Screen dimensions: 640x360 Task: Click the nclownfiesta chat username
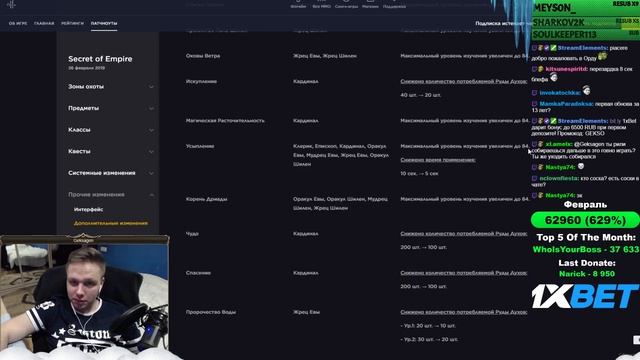[x=559, y=178]
